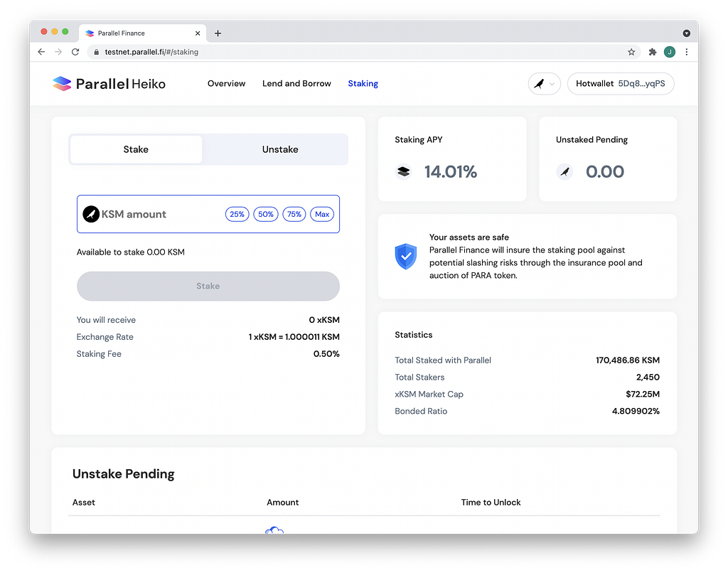Viewport: 728px width, 573px height.
Task: Bookmark this page with star icon
Action: tap(631, 52)
